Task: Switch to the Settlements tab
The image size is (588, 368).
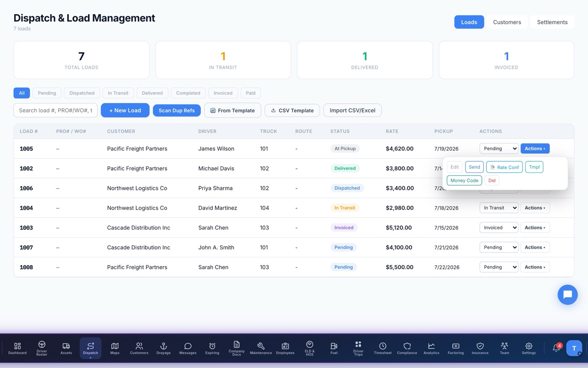Action: [552, 22]
